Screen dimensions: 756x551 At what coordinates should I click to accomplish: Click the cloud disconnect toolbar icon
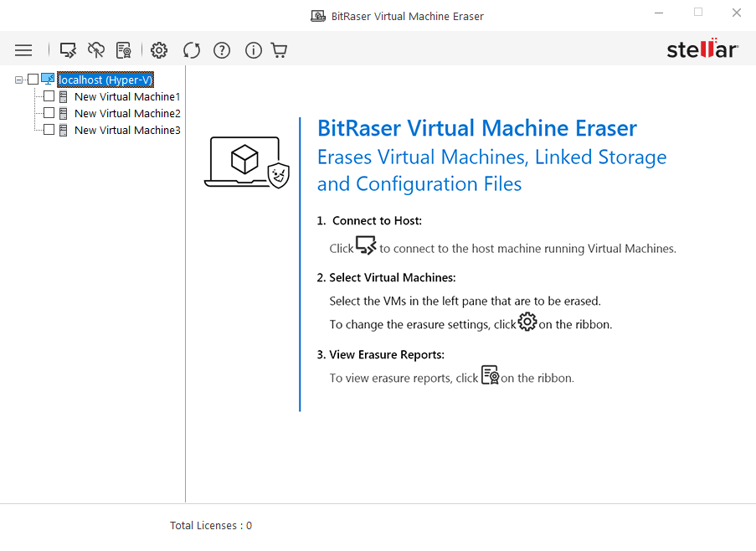[96, 50]
